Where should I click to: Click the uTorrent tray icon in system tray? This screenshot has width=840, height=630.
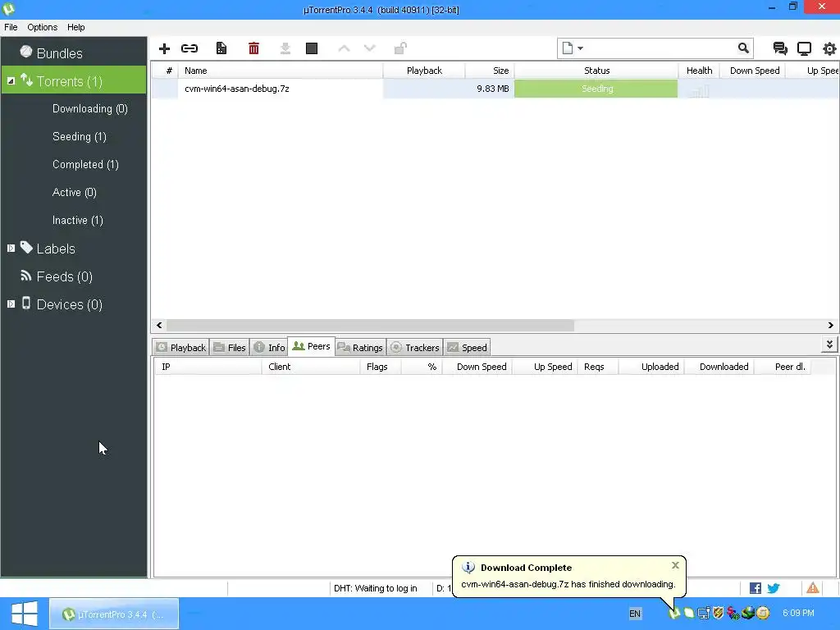(x=674, y=613)
